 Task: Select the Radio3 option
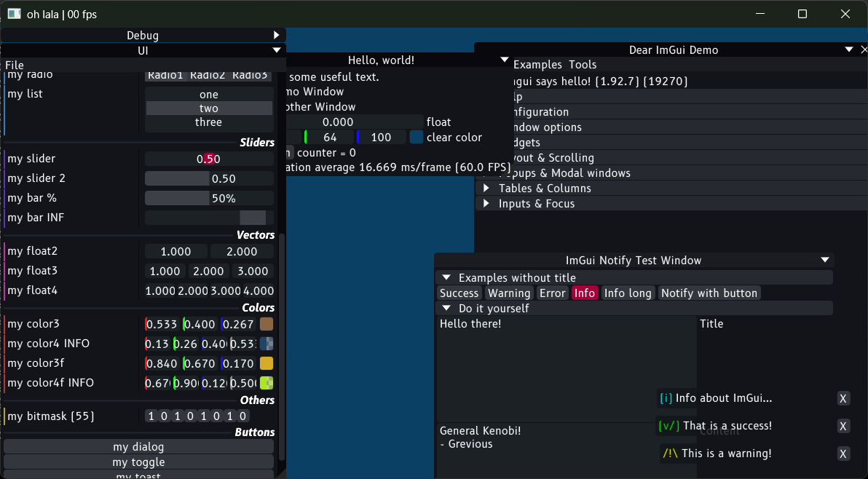pyautogui.click(x=250, y=75)
